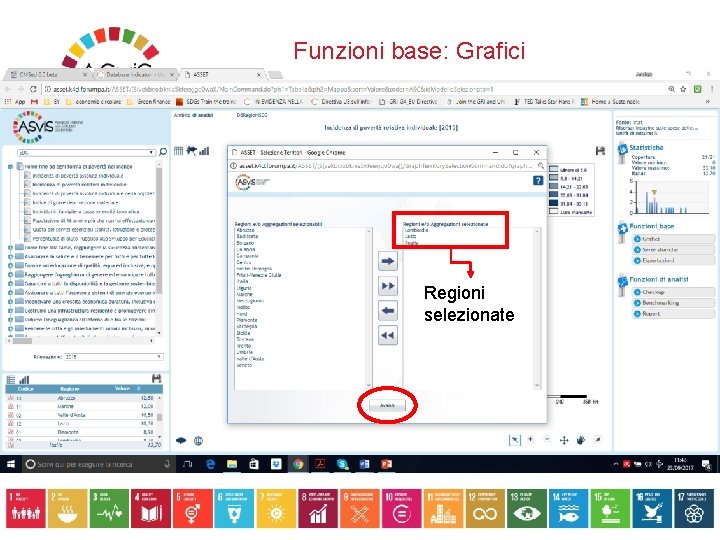Open 'economia circolare' bookmark folder

click(93, 101)
